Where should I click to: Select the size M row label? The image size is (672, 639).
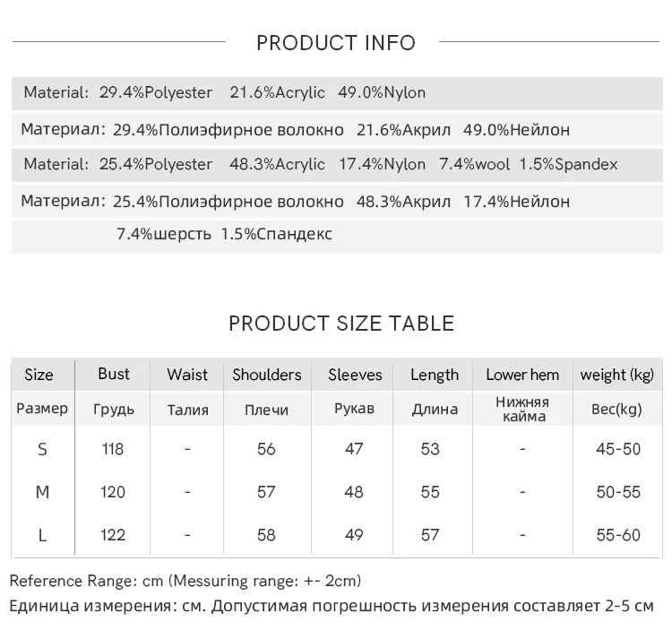click(x=42, y=492)
